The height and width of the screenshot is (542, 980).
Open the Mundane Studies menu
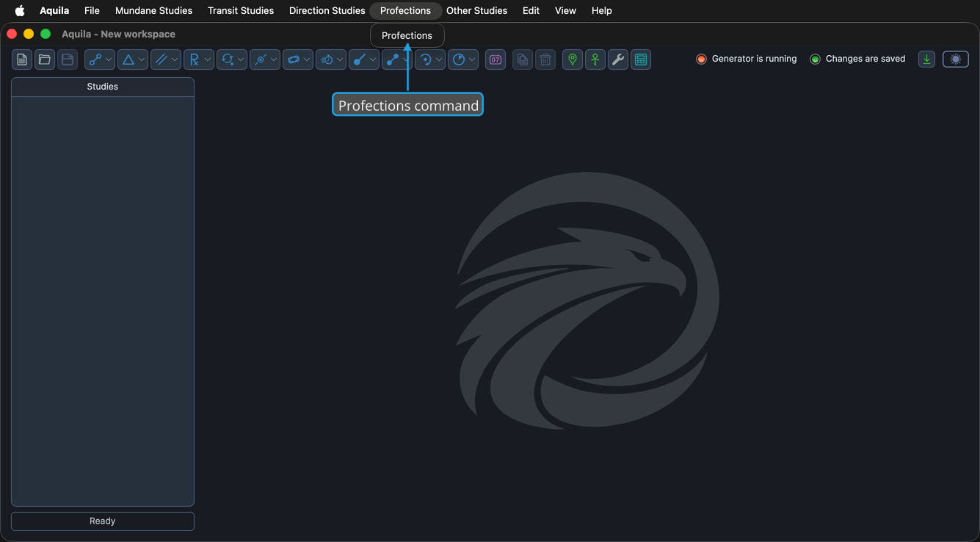click(x=154, y=11)
